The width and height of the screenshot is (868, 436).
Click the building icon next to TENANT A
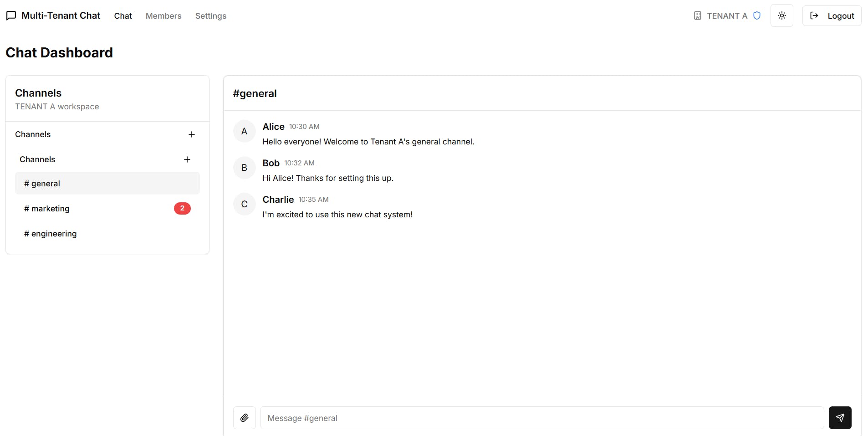click(x=697, y=16)
